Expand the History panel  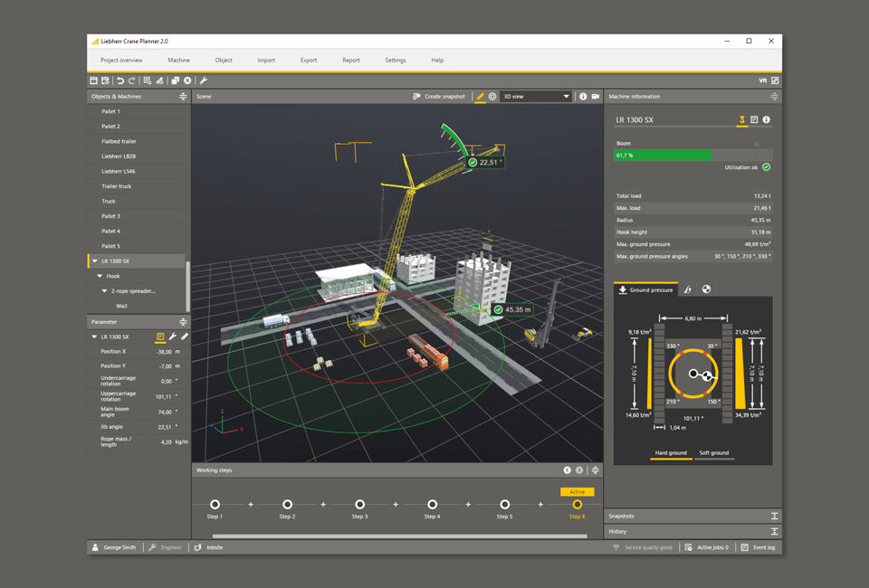[x=774, y=532]
